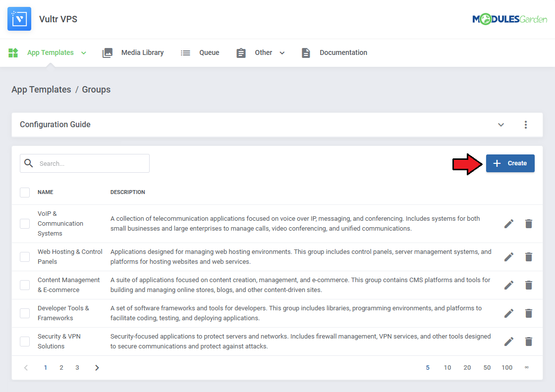Edit Content Management & E-commerce group
The height and width of the screenshot is (392, 555).
click(508, 285)
